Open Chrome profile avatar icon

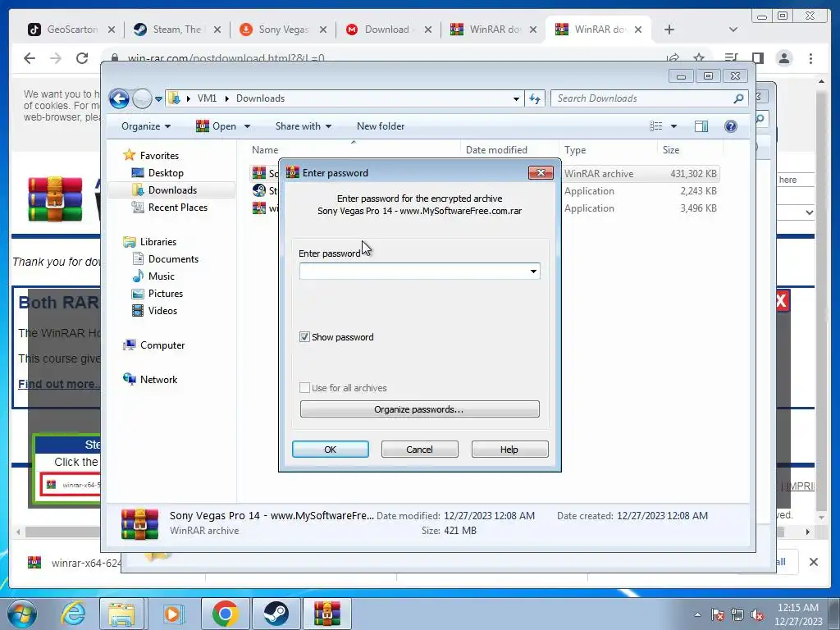784,58
